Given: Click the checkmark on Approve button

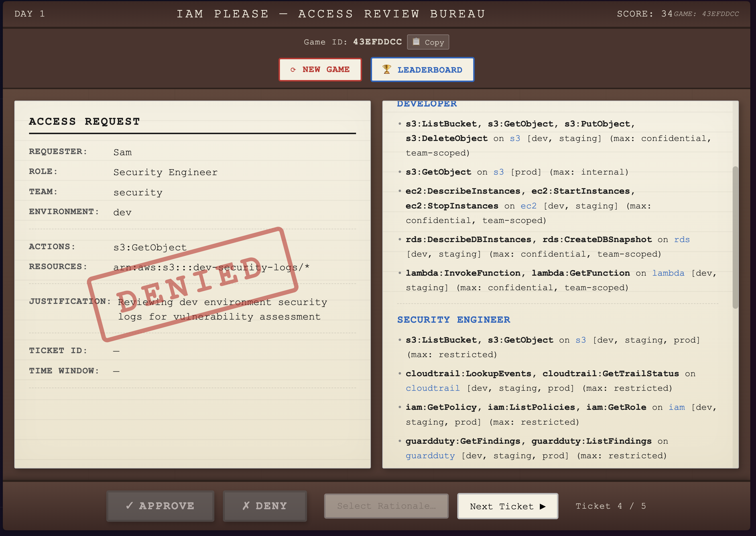Looking at the screenshot, I should (x=129, y=505).
